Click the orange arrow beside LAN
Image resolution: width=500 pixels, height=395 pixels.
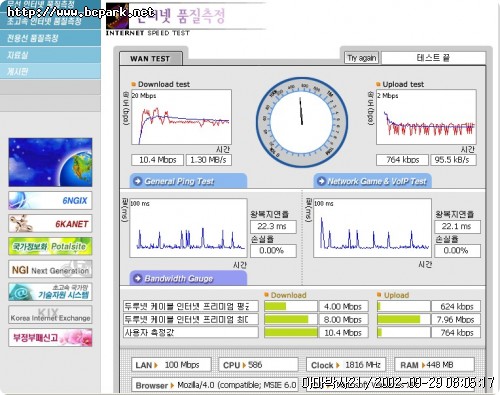coord(156,365)
